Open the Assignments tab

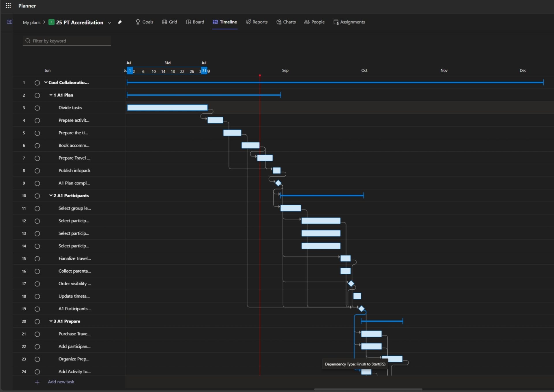[x=349, y=22]
